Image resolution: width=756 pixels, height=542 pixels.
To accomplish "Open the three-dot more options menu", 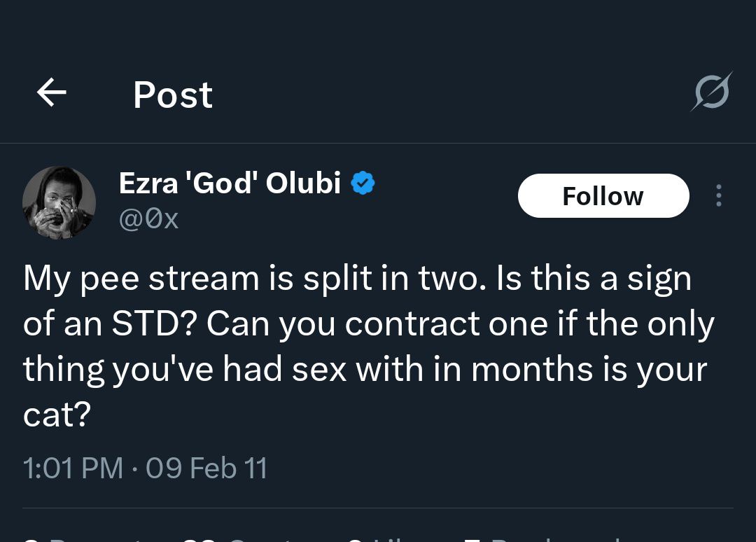I will tap(718, 195).
